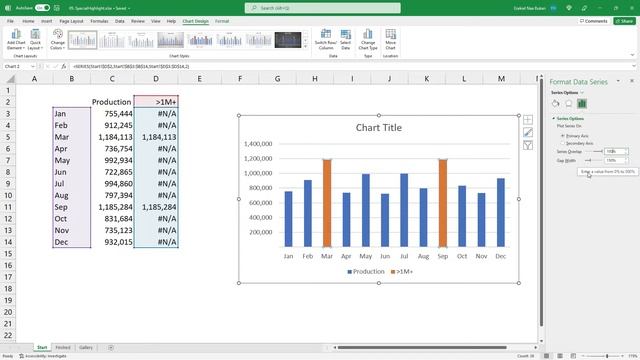Open the Formulas ribbon tab
This screenshot has width=640, height=360.
(99, 21)
